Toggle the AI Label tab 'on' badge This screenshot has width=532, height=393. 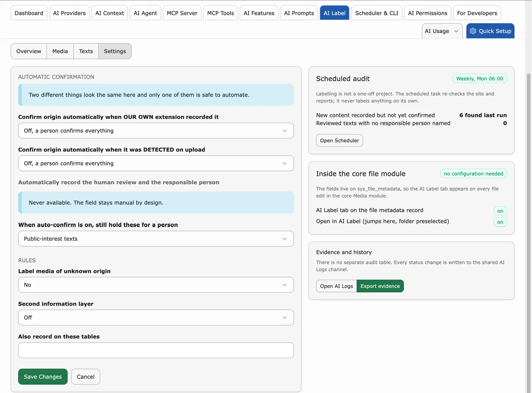(500, 211)
